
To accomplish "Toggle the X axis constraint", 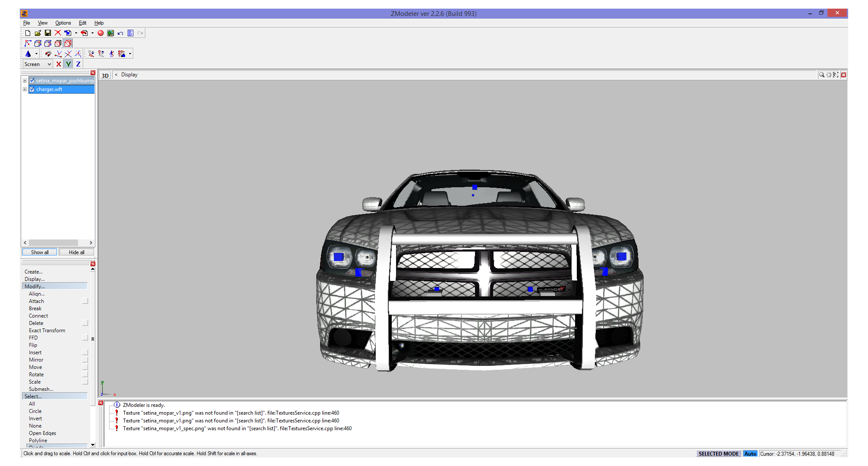I will point(59,64).
